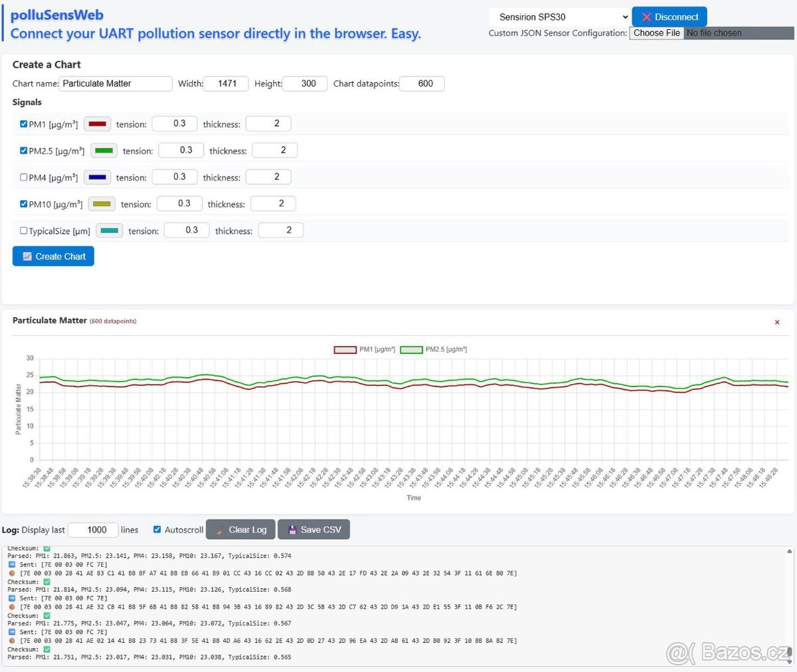Click the Display last lines input field
The width and height of the screenshot is (797, 672).
[93, 530]
